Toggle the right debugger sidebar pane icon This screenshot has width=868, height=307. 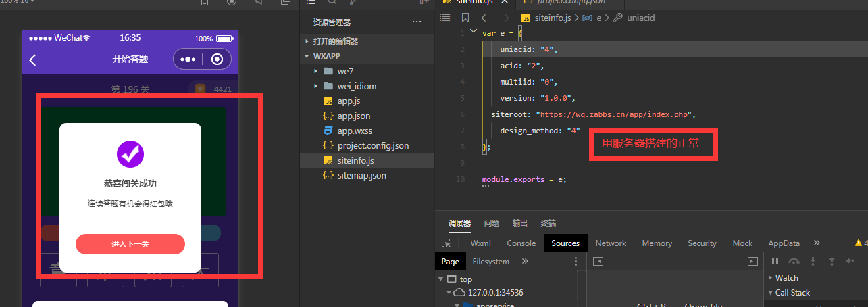pyautogui.click(x=752, y=261)
